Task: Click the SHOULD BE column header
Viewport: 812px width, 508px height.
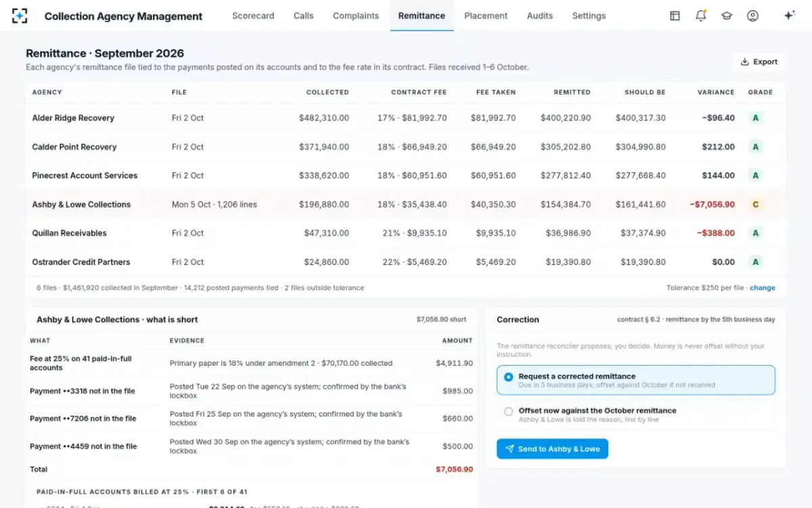Action: 645,92
